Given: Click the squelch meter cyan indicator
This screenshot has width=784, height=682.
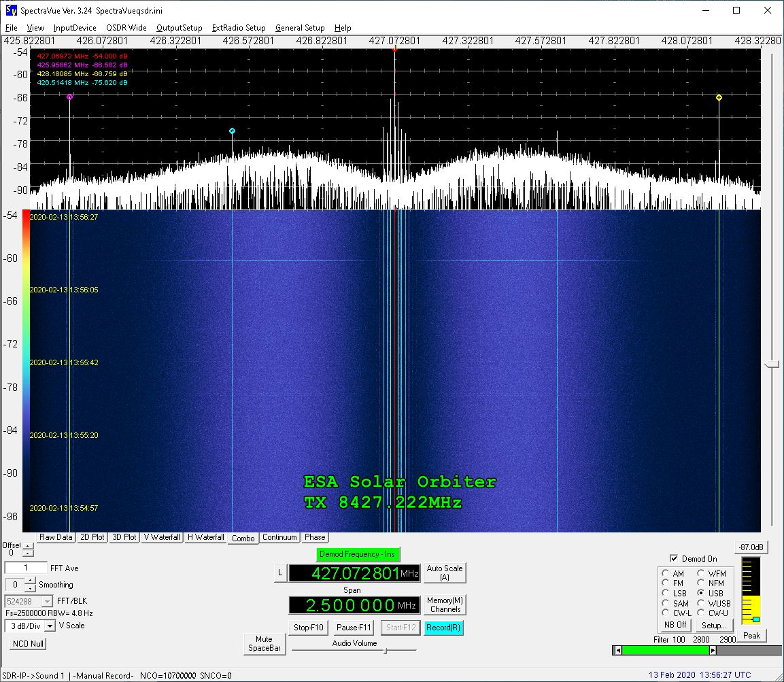Looking at the screenshot, I should (756, 619).
